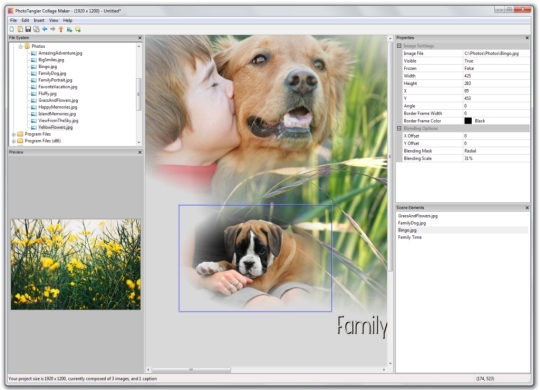Click the Insert caption bubble toolbar icon
Viewport: 540px width, 390px height.
[78, 29]
